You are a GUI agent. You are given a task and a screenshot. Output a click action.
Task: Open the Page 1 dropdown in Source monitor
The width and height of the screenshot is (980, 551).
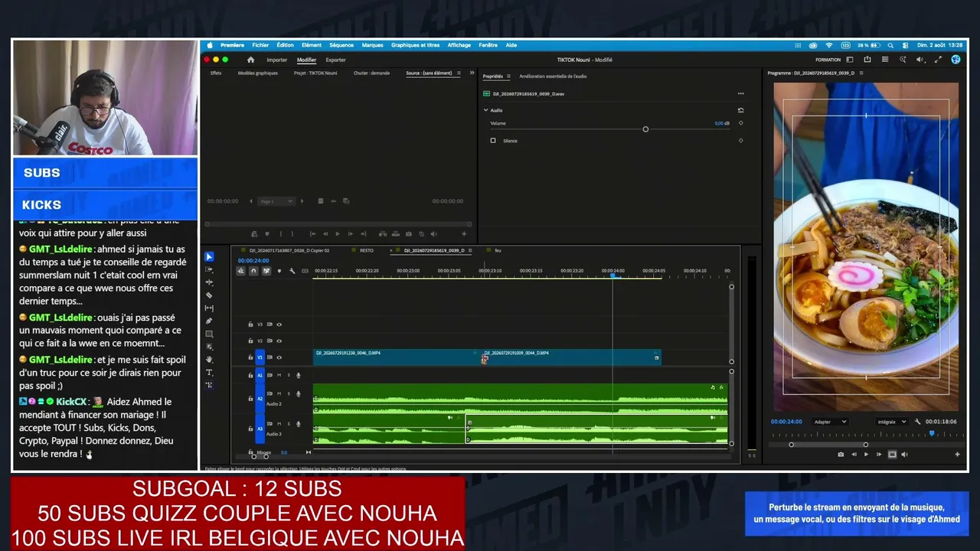276,201
